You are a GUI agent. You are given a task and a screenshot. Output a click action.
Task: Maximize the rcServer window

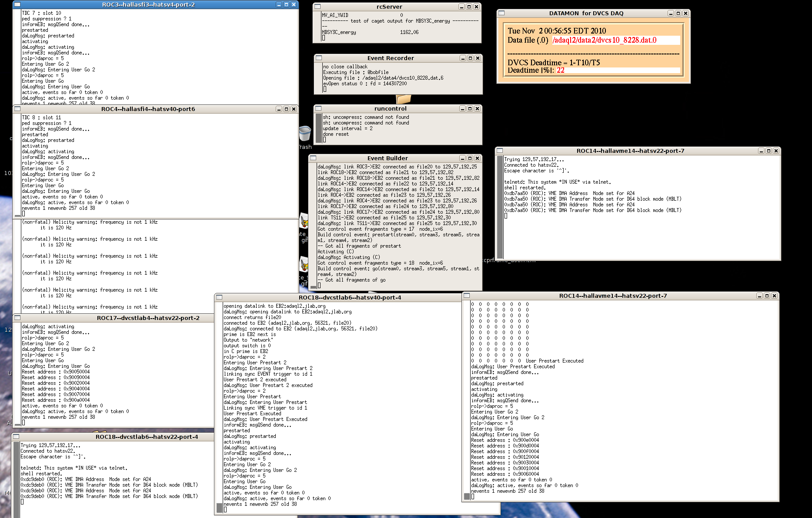coord(469,7)
